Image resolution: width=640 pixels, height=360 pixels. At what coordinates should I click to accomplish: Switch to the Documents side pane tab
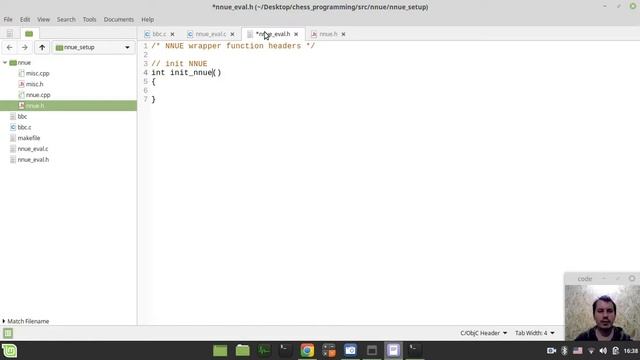point(9,34)
